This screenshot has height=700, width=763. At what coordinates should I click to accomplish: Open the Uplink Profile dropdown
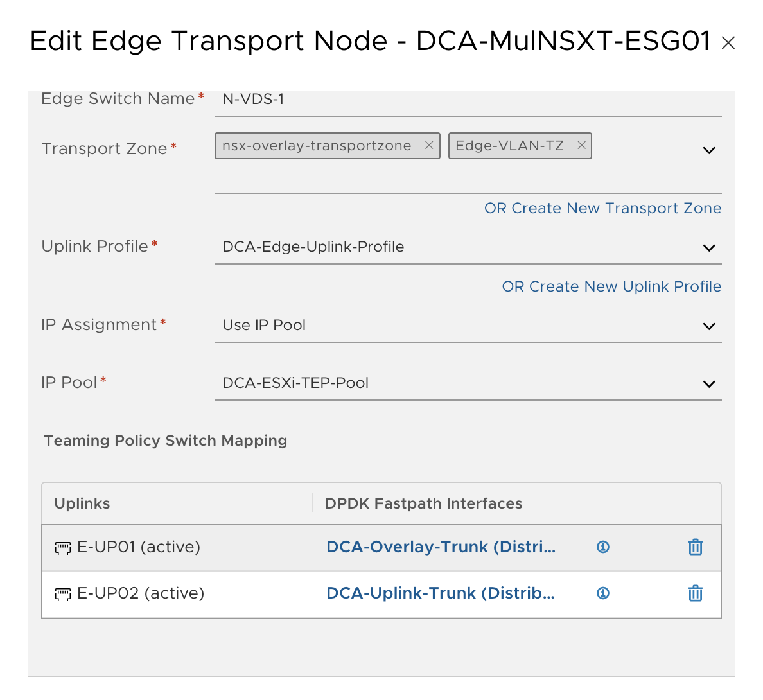[x=709, y=248]
